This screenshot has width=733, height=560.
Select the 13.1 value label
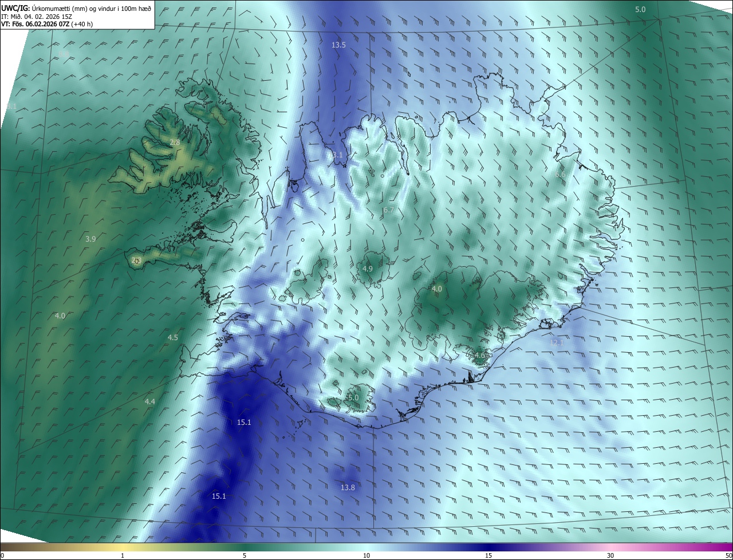click(336, 155)
